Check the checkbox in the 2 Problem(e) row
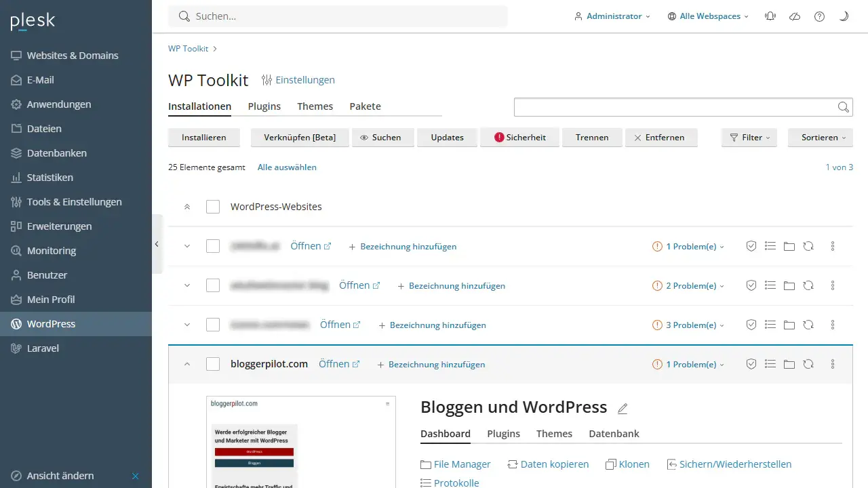Viewport: 868px width, 488px height. (213, 286)
